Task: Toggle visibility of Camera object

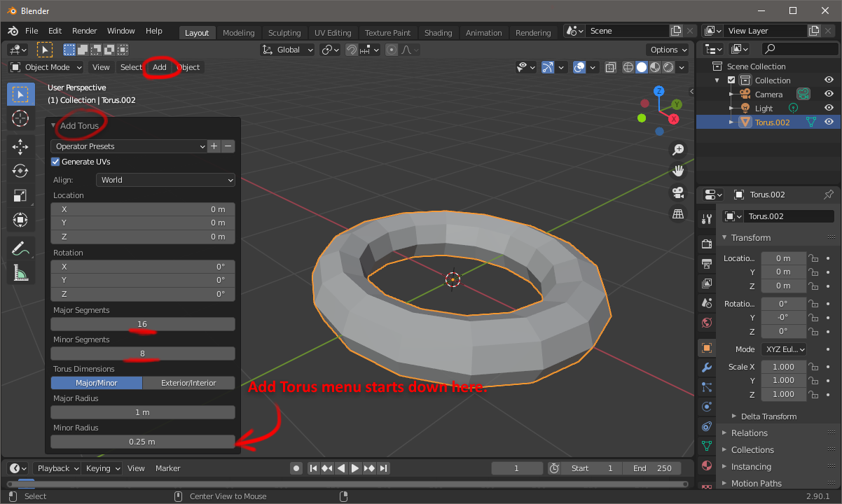Action: 829,94
